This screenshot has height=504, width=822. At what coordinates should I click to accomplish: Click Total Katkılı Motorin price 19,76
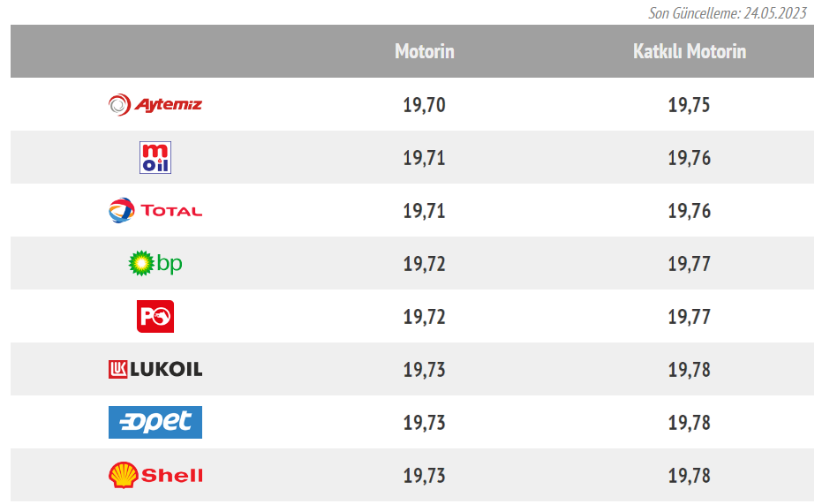[x=689, y=211]
